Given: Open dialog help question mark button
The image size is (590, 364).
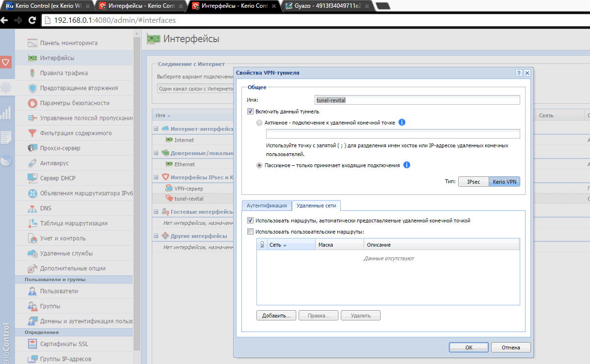Looking at the screenshot, I should coord(519,73).
